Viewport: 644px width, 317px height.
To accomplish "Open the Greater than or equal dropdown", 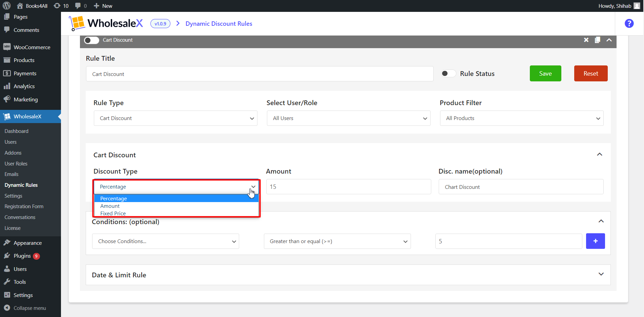I will pos(337,241).
